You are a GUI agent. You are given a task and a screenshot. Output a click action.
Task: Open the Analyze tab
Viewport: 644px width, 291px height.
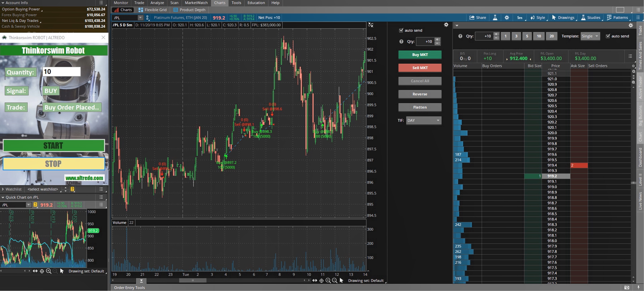pos(157,3)
